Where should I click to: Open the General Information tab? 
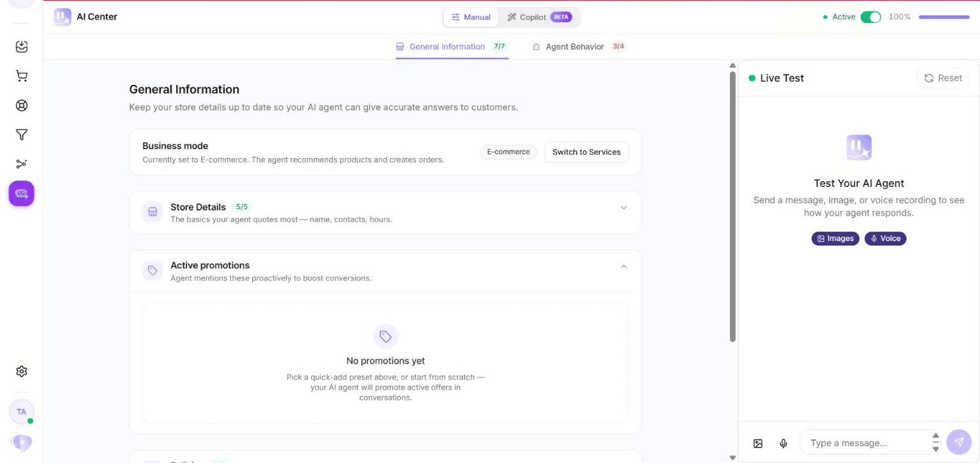452,47
